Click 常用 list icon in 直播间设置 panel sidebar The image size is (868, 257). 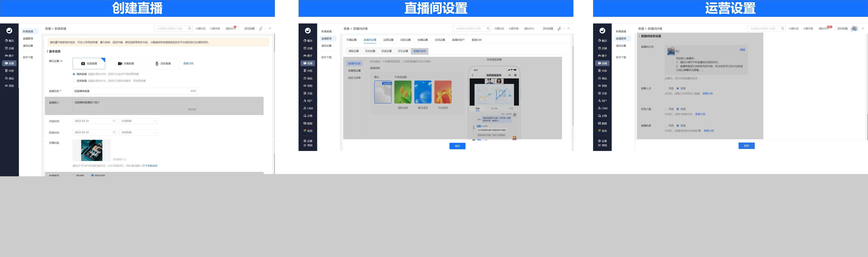pyautogui.click(x=305, y=145)
